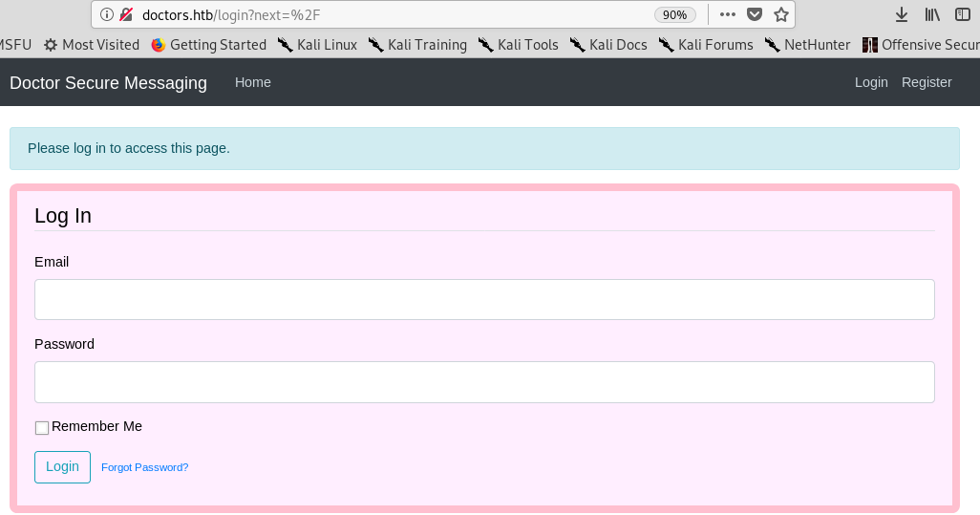
Task: Focus the Password input field
Action: pyautogui.click(x=484, y=382)
